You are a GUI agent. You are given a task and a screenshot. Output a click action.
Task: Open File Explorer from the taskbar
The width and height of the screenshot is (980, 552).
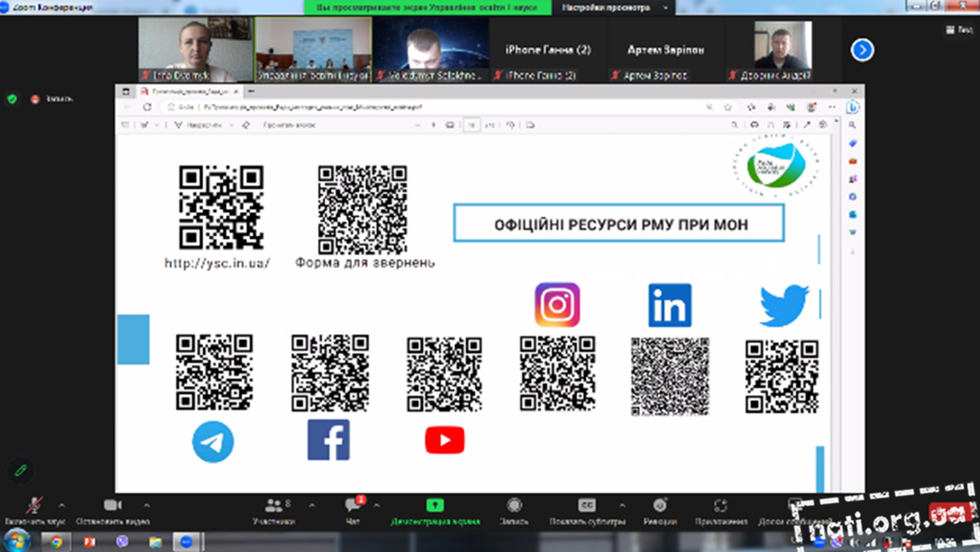coord(156,541)
